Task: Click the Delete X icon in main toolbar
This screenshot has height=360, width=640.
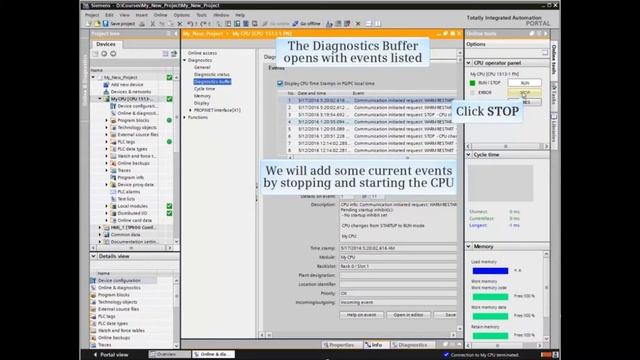Action: [x=180, y=24]
